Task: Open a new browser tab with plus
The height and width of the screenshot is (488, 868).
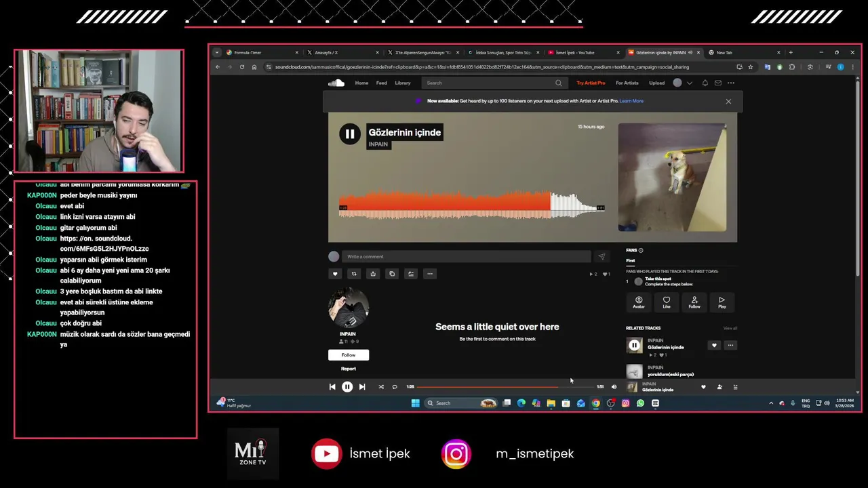Action: [791, 52]
